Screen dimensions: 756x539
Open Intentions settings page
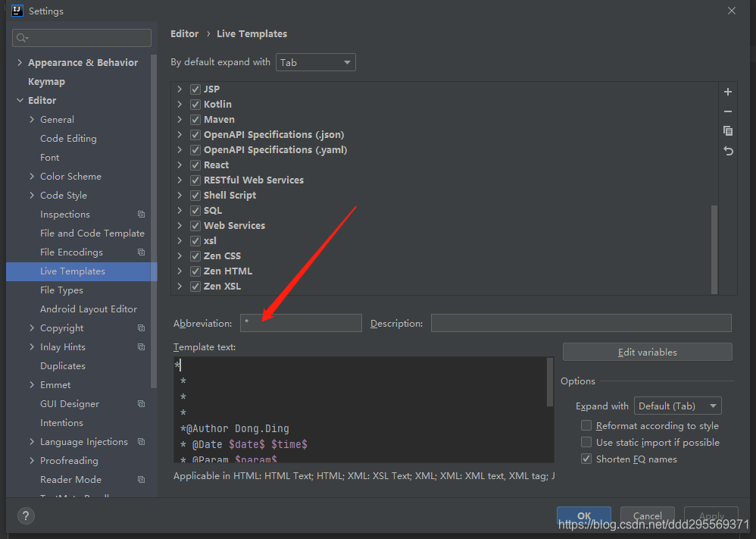61,423
